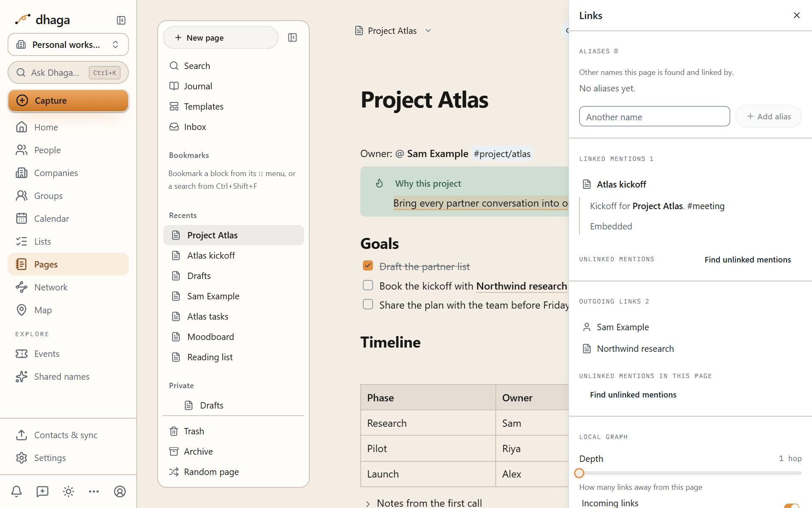Open Sam Example in Recents
Image resolution: width=812 pixels, height=508 pixels.
click(x=233, y=296)
